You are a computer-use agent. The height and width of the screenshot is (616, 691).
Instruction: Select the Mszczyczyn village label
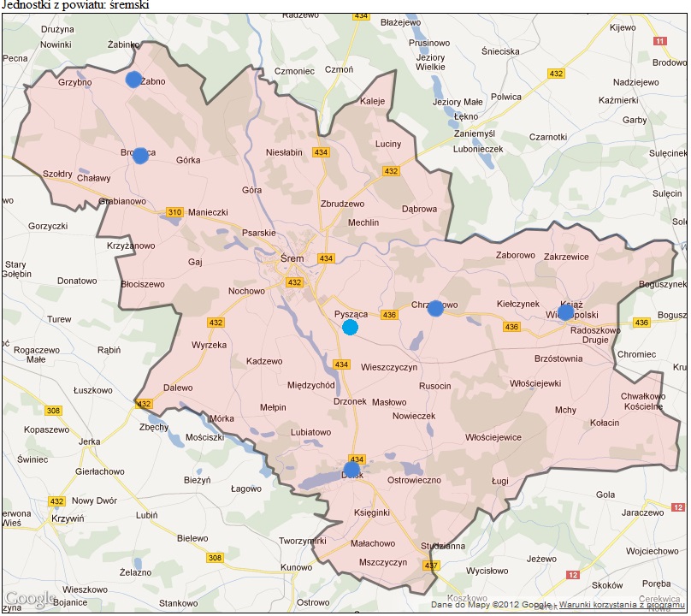pos(382,562)
